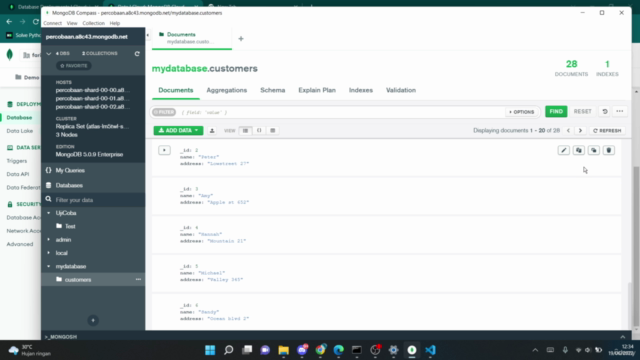Screen dimensions: 640x360
Task: Collapse the connection details chevron
Action: point(49,53)
